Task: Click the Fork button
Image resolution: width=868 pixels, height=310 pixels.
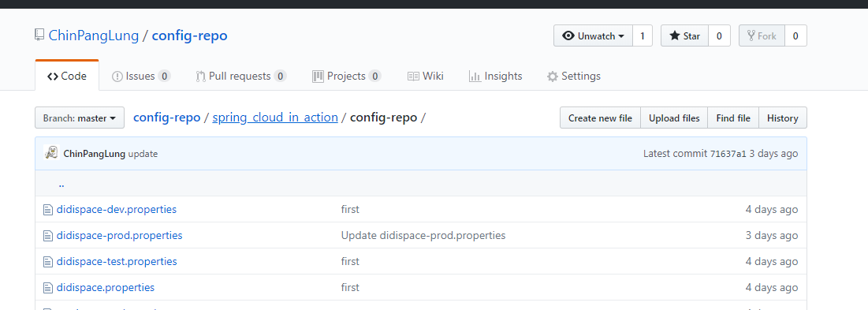Action: coord(762,36)
